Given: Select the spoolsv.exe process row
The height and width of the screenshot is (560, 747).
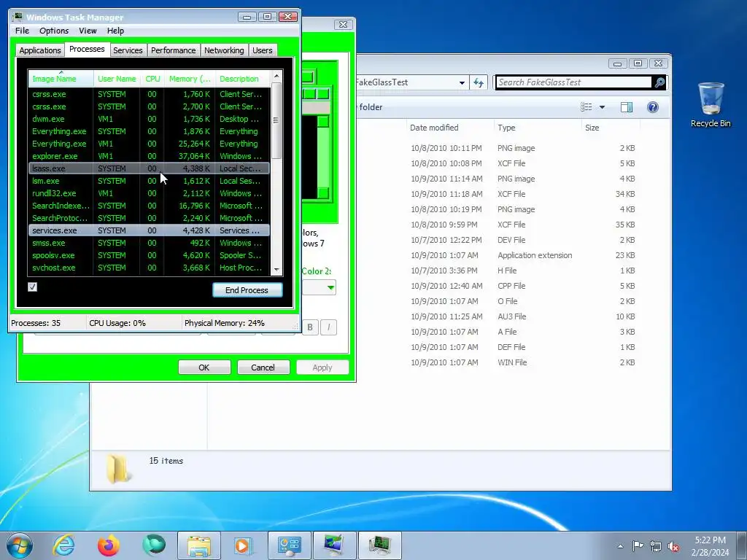Looking at the screenshot, I should tap(149, 255).
